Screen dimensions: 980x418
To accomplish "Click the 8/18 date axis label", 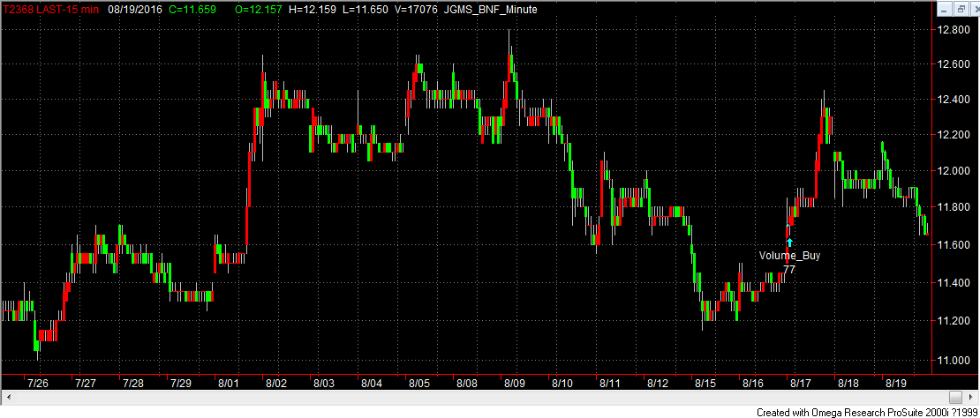I will tap(848, 383).
